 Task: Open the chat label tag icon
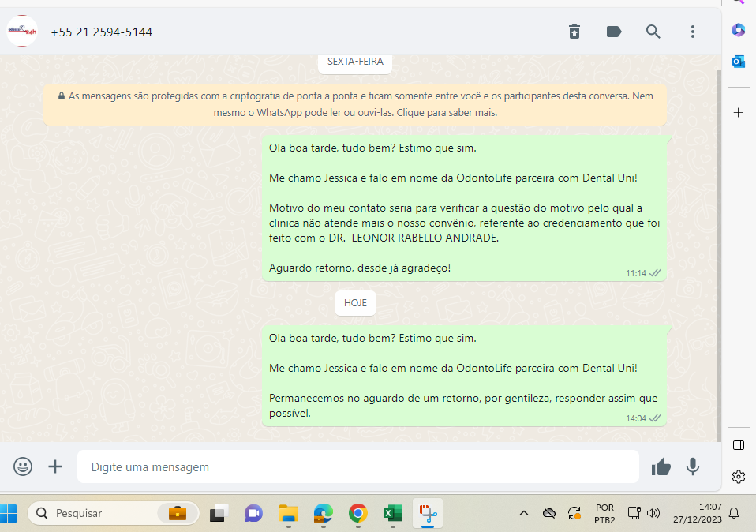(614, 32)
